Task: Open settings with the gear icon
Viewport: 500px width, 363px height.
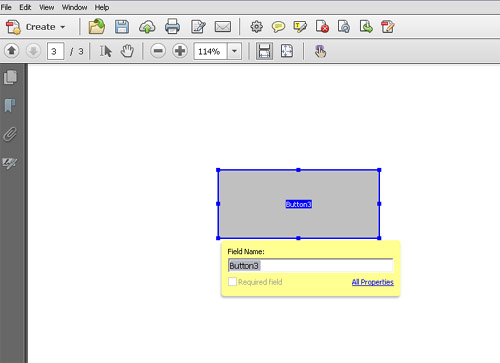Action: coord(256,27)
